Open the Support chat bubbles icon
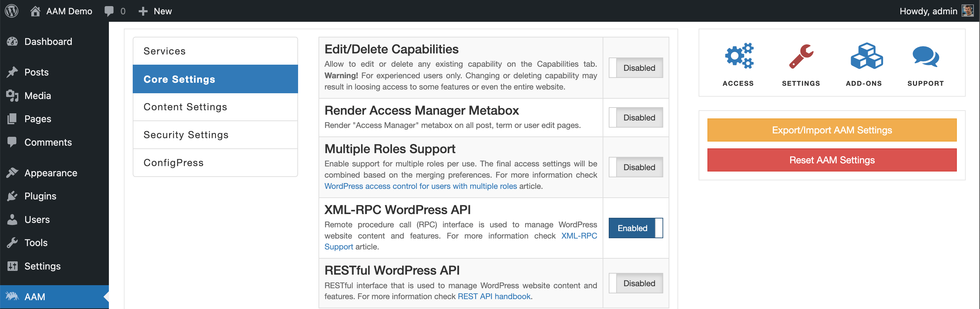Image resolution: width=980 pixels, height=309 pixels. [926, 57]
